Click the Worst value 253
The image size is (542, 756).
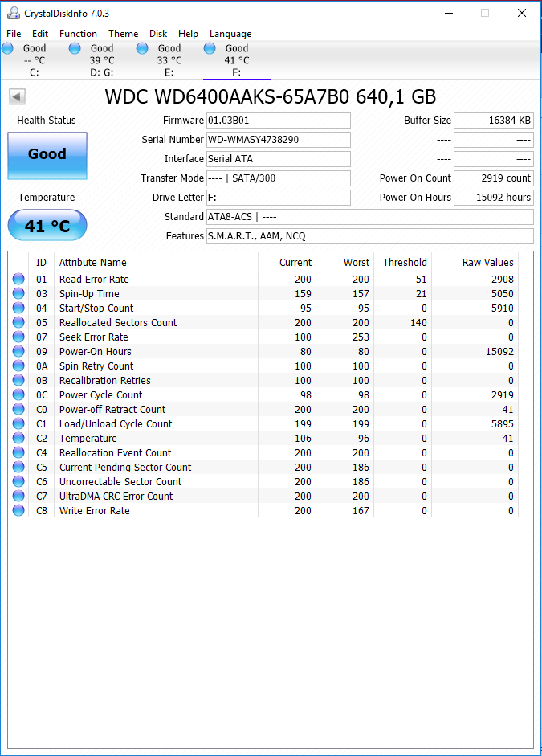pos(361,337)
